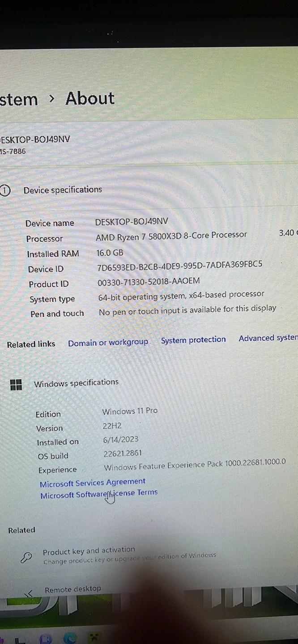Select the 64-bit operating system text

click(x=181, y=296)
